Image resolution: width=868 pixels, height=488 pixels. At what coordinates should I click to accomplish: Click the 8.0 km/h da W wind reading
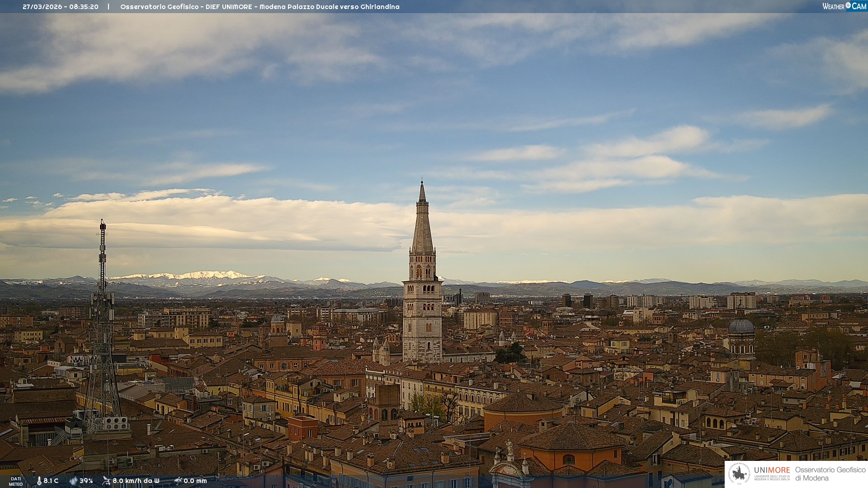[x=136, y=481]
